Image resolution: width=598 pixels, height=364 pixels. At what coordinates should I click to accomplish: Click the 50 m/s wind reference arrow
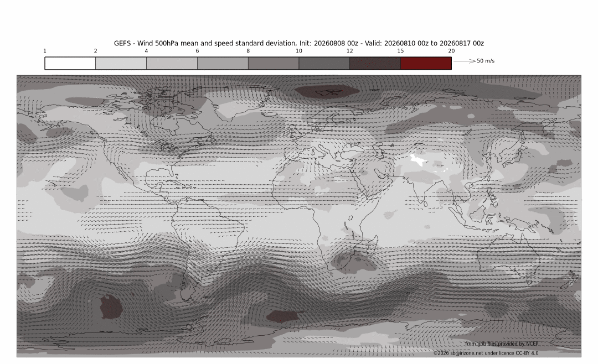point(465,61)
